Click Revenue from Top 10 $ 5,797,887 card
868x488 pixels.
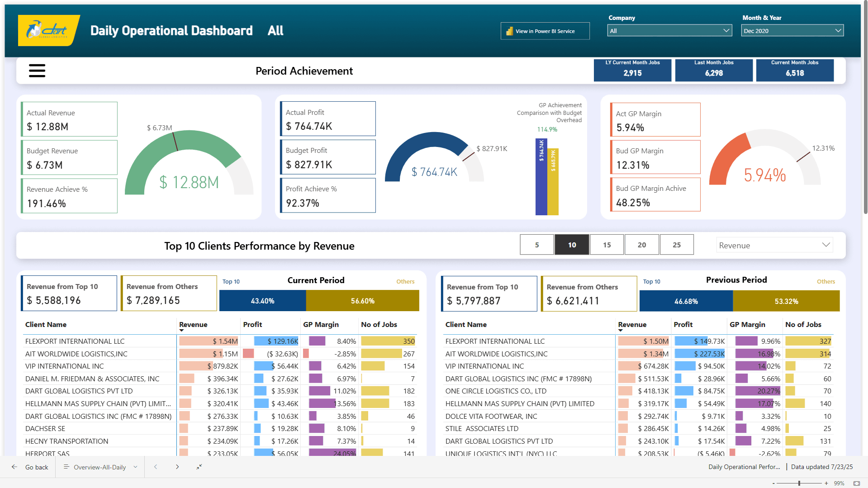tap(489, 294)
